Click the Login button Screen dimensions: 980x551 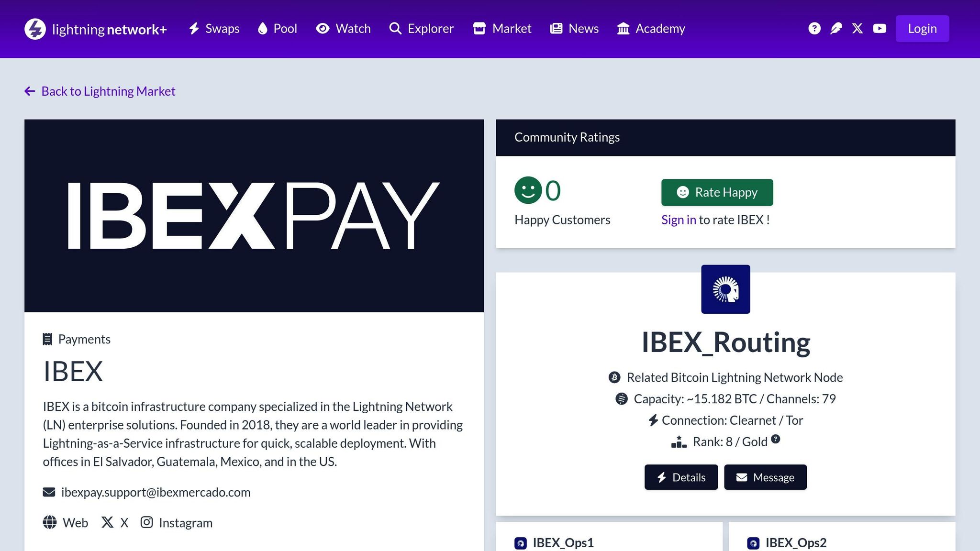click(922, 29)
